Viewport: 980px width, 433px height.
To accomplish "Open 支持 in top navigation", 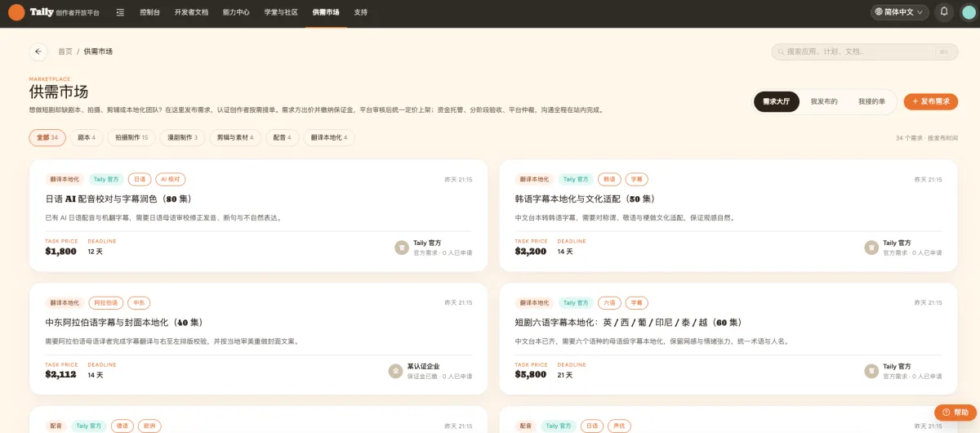I will coord(361,12).
